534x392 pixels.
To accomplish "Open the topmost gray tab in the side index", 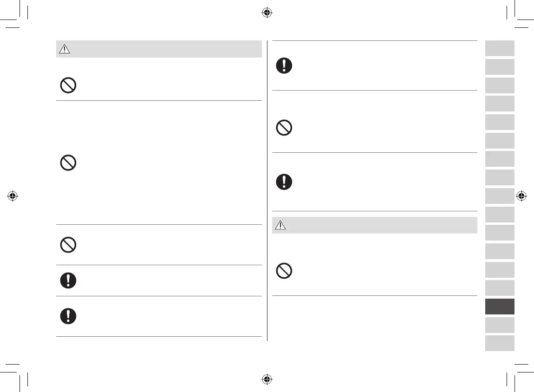I will pos(500,48).
